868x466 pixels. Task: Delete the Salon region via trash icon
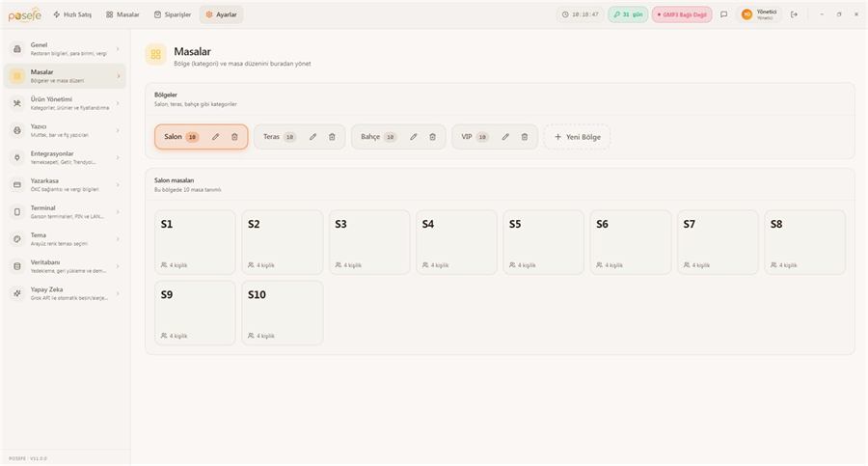pos(234,137)
